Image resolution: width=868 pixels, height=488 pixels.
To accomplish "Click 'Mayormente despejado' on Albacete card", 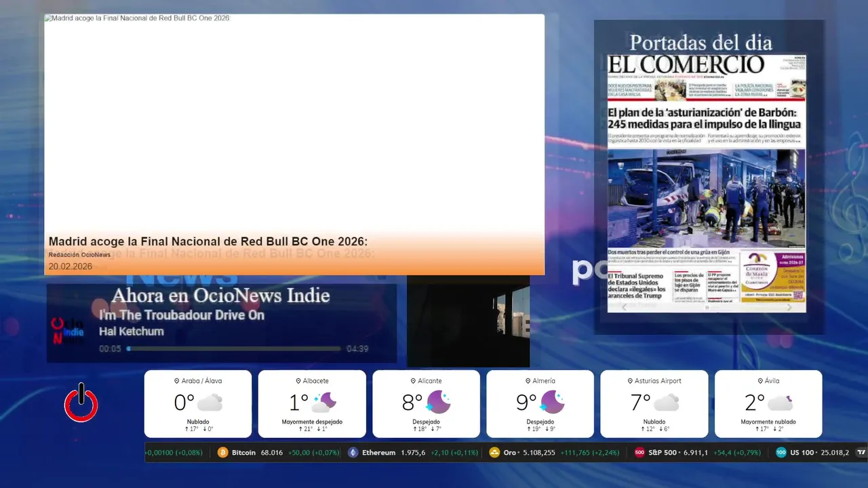I will pyautogui.click(x=312, y=422).
